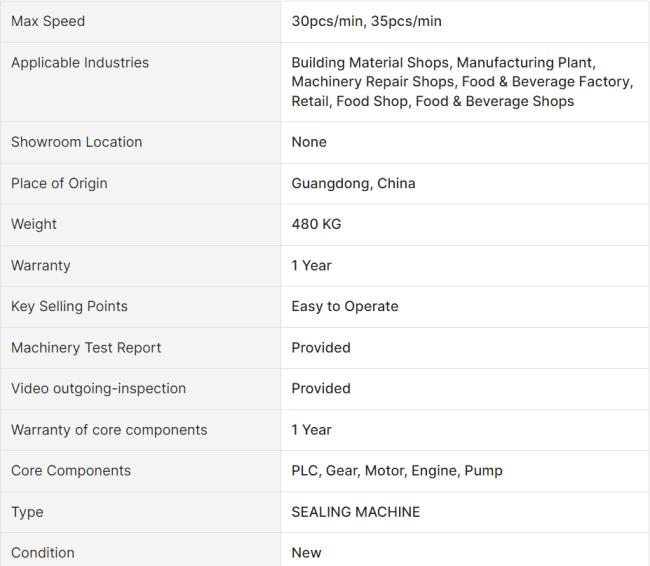Click the Place of Origin label
This screenshot has height=566, width=650.
59,183
